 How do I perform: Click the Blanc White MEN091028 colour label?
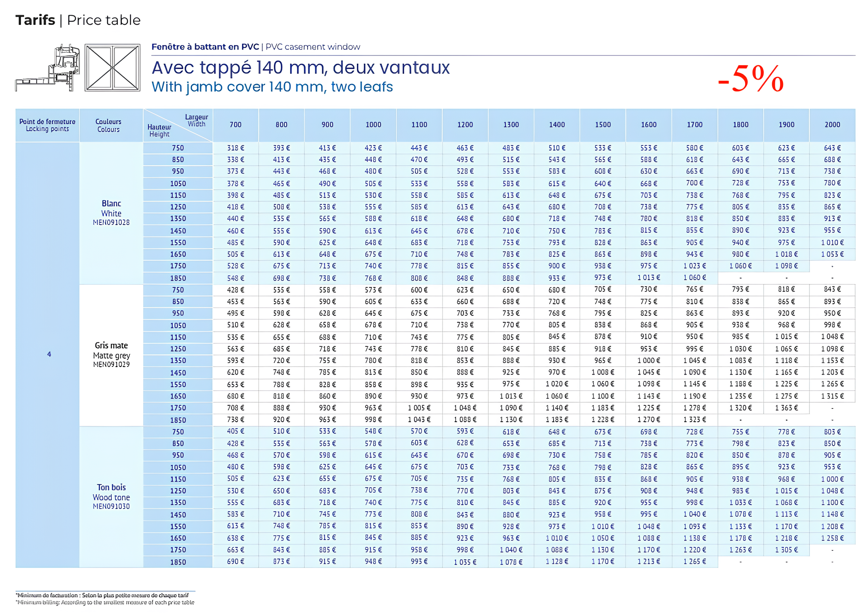tap(111, 213)
